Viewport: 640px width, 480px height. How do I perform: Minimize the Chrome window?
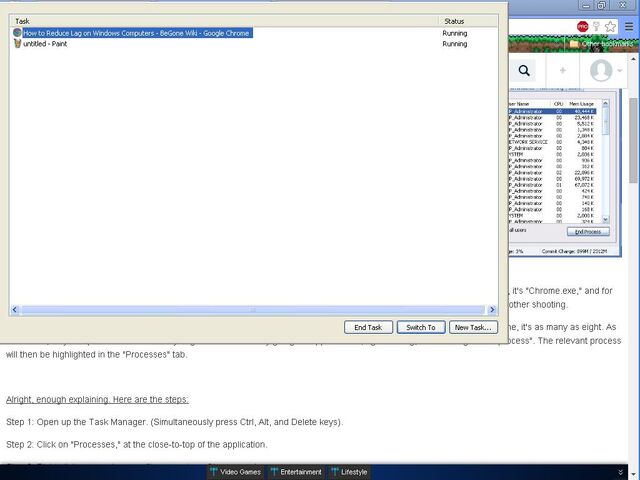(586, 5)
